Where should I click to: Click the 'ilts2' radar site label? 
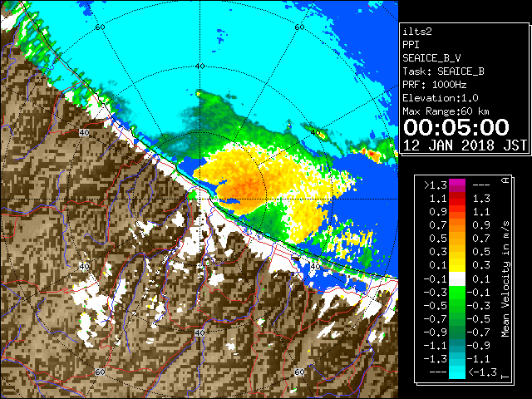pyautogui.click(x=417, y=32)
